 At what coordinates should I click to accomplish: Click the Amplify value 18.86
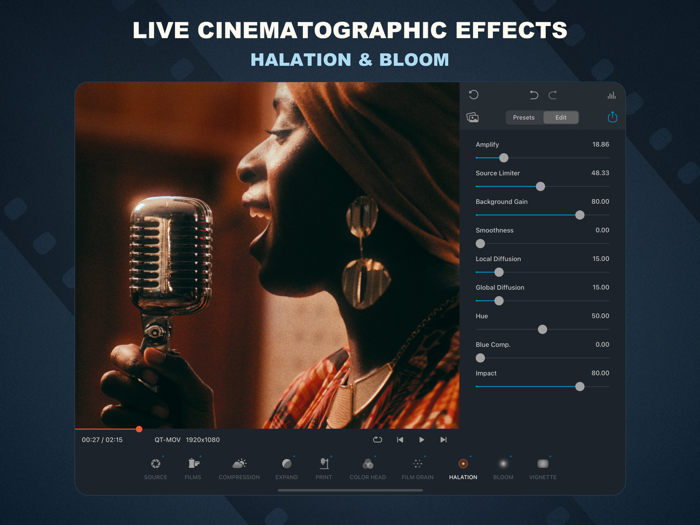point(600,145)
